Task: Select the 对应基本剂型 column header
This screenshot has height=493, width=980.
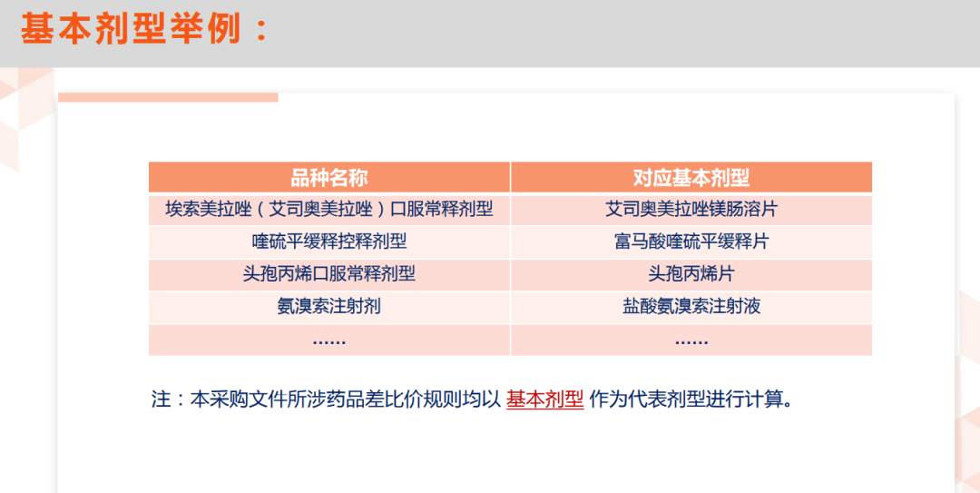Action: [x=691, y=177]
